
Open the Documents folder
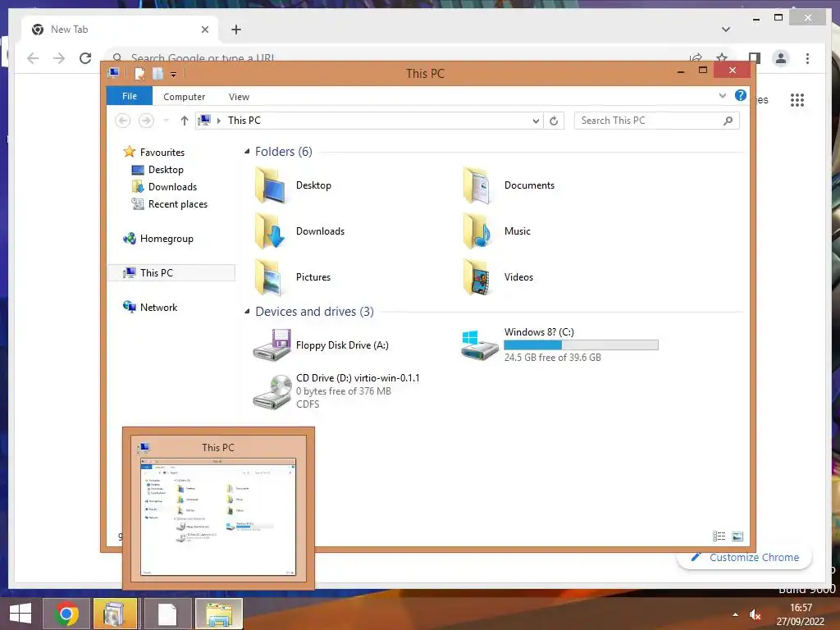[509, 185]
